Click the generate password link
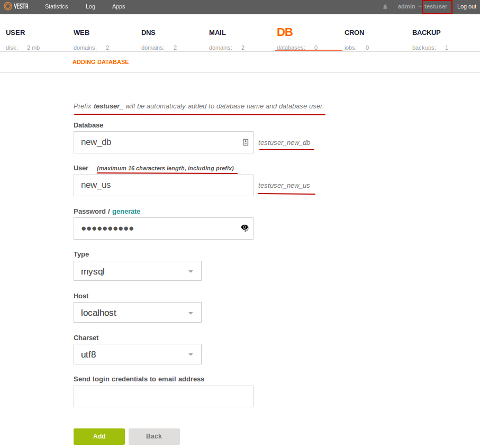The width and height of the screenshot is (480, 448). pyautogui.click(x=126, y=211)
